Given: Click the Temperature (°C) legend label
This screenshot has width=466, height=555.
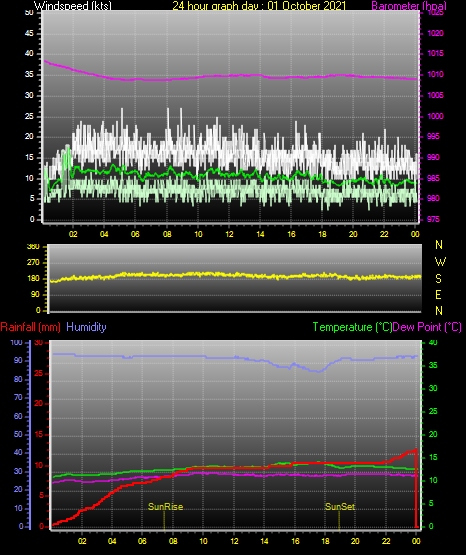Looking at the screenshot, I should tap(352, 327).
